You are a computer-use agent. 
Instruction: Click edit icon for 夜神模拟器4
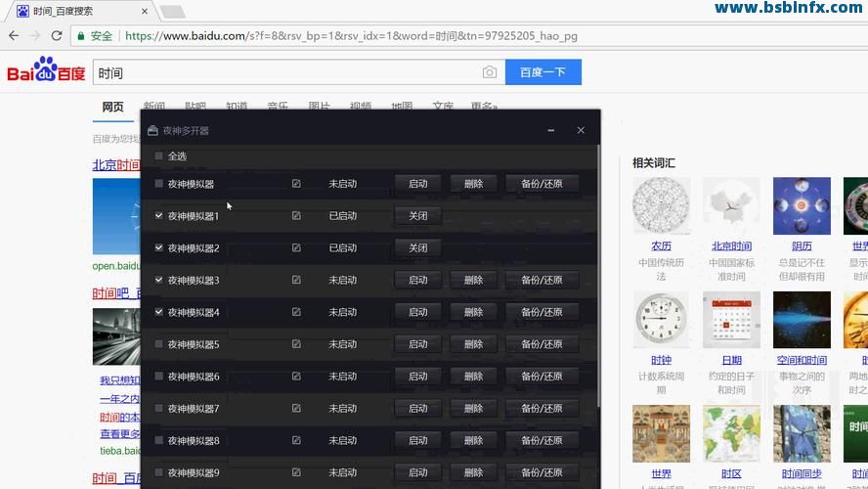(296, 312)
